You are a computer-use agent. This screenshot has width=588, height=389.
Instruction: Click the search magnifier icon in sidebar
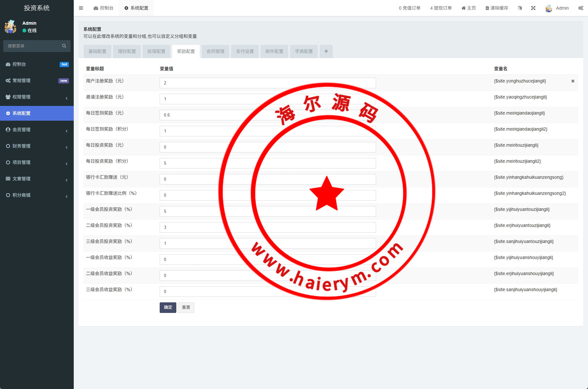[x=64, y=46]
